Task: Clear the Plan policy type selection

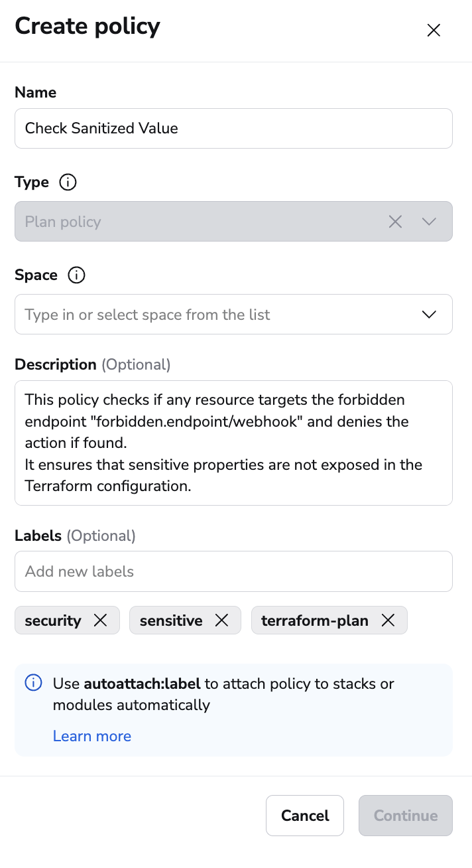Action: [395, 222]
